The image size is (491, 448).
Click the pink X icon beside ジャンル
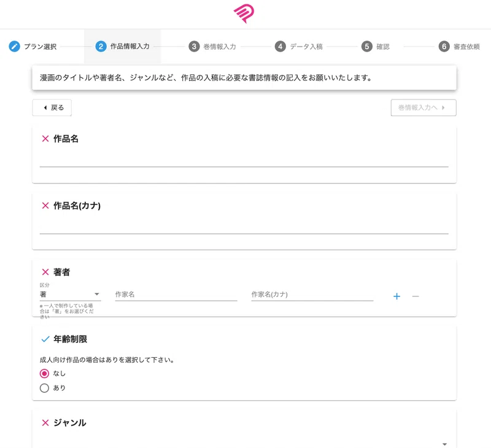pos(45,423)
